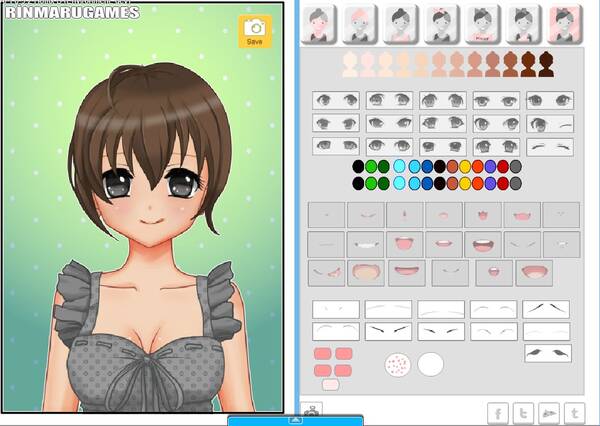This screenshot has height=426, width=600.
Task: Click the Save camera button
Action: click(254, 31)
